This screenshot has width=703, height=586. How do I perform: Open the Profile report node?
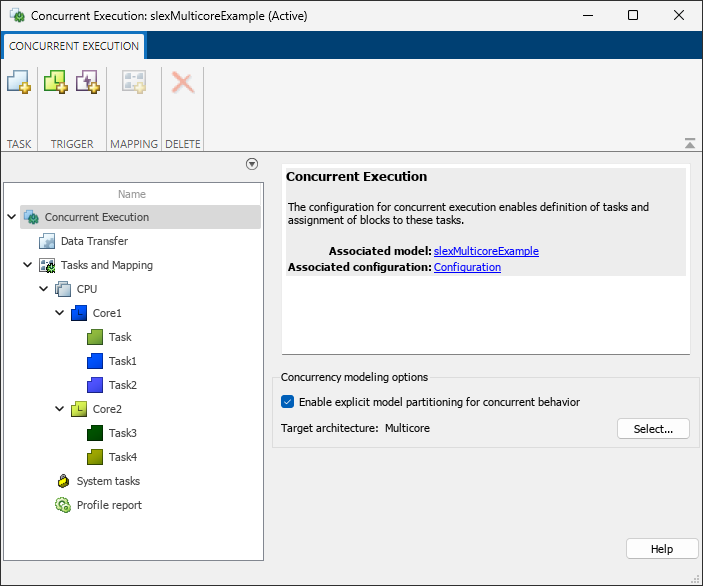[x=109, y=505]
